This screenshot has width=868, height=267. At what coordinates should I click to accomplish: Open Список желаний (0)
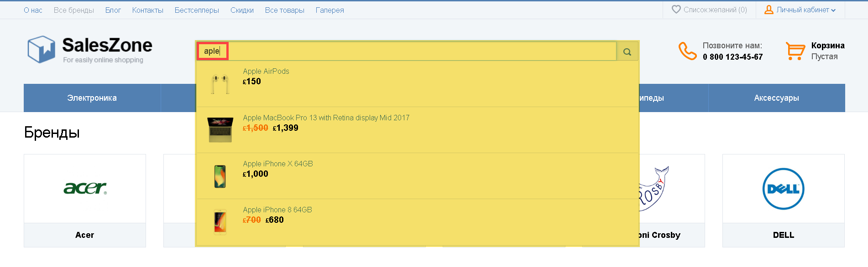pyautogui.click(x=715, y=10)
